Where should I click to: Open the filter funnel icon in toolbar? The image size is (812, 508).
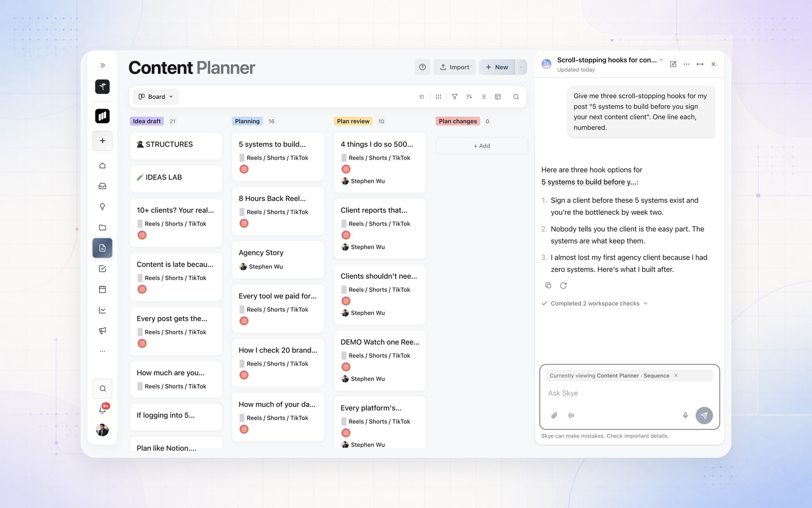pos(455,97)
